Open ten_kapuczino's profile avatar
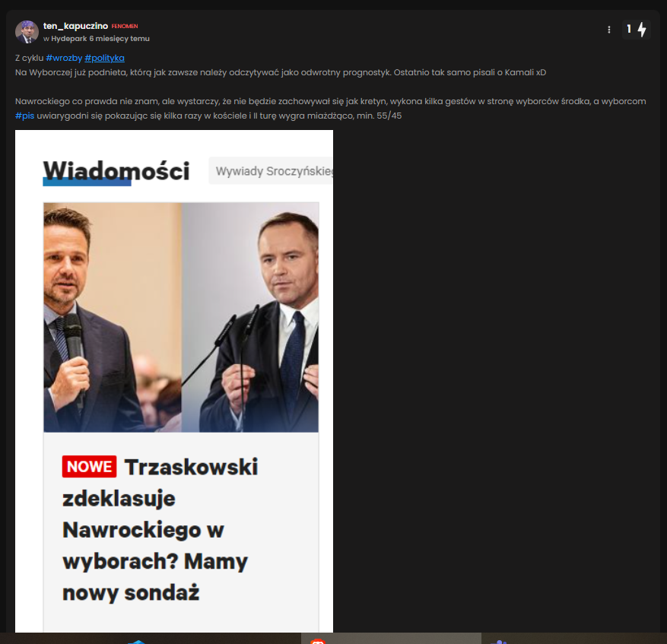This screenshot has height=644, width=667. pyautogui.click(x=27, y=32)
